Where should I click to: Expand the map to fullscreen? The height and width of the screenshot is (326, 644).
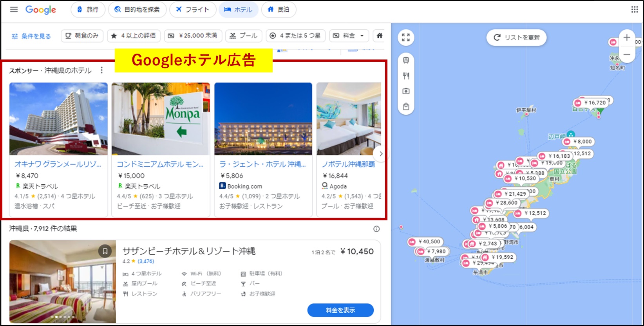[x=406, y=38]
